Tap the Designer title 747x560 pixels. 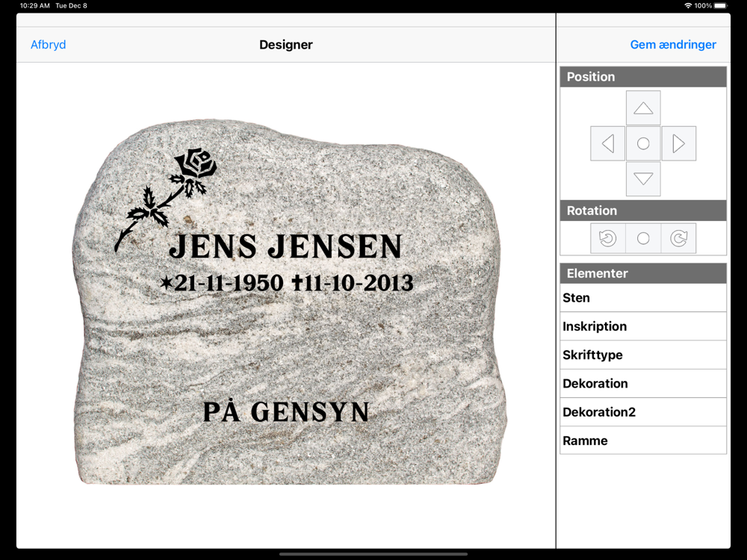[x=286, y=45]
